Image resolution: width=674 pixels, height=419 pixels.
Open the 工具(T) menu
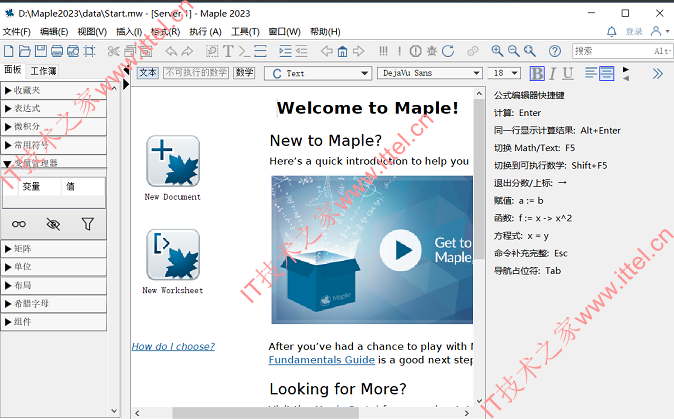click(245, 32)
